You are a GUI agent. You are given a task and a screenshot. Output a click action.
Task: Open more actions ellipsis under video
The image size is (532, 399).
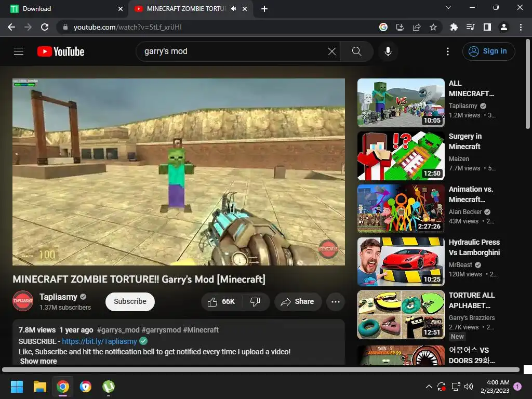(336, 302)
